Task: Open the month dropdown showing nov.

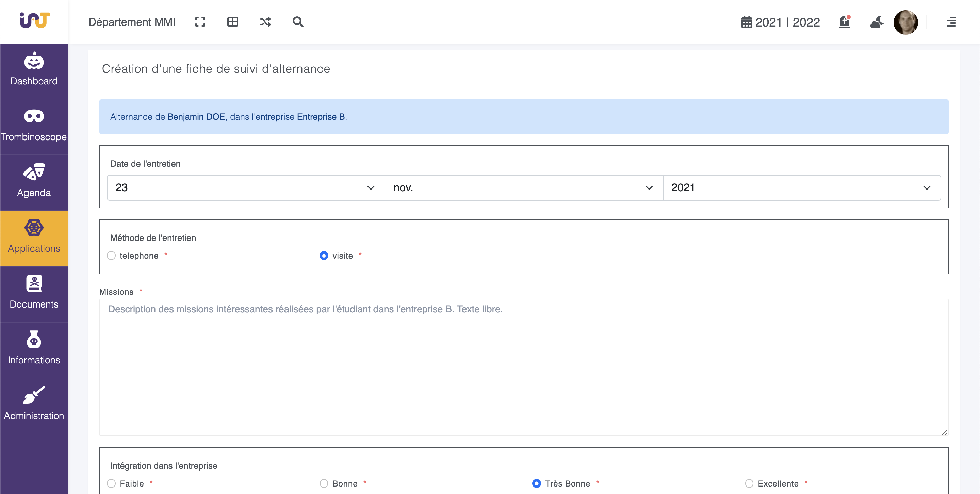Action: click(523, 187)
